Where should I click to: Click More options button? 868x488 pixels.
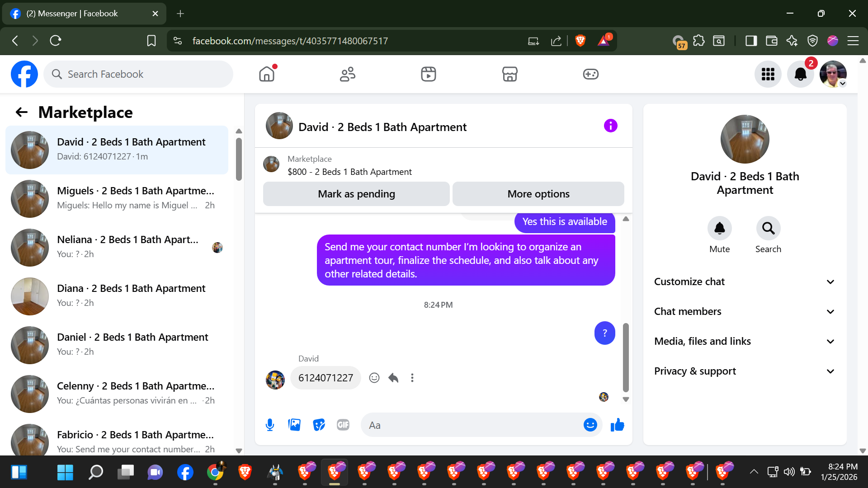(x=538, y=194)
